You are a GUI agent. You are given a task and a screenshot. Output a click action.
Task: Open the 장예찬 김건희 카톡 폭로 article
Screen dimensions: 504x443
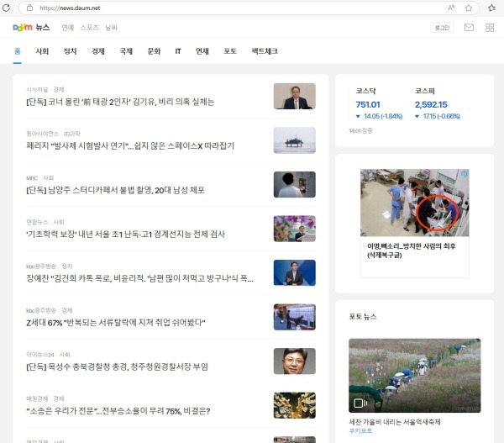coord(139,278)
